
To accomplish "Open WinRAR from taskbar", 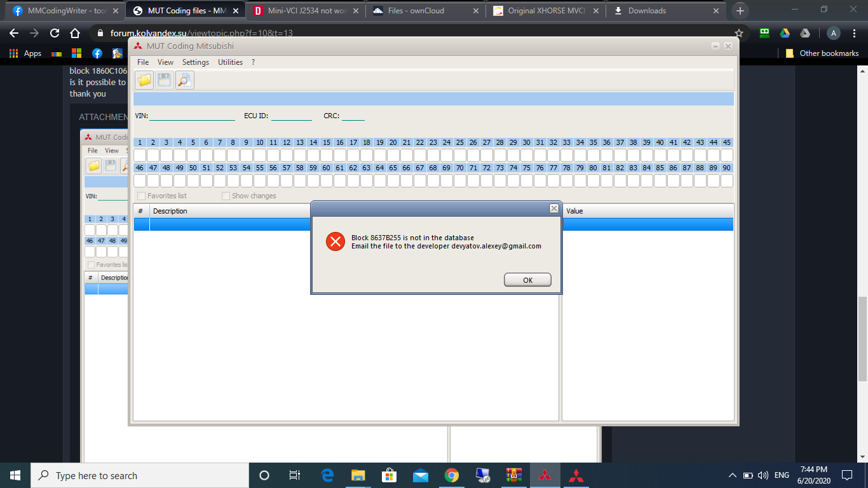I will point(513,475).
